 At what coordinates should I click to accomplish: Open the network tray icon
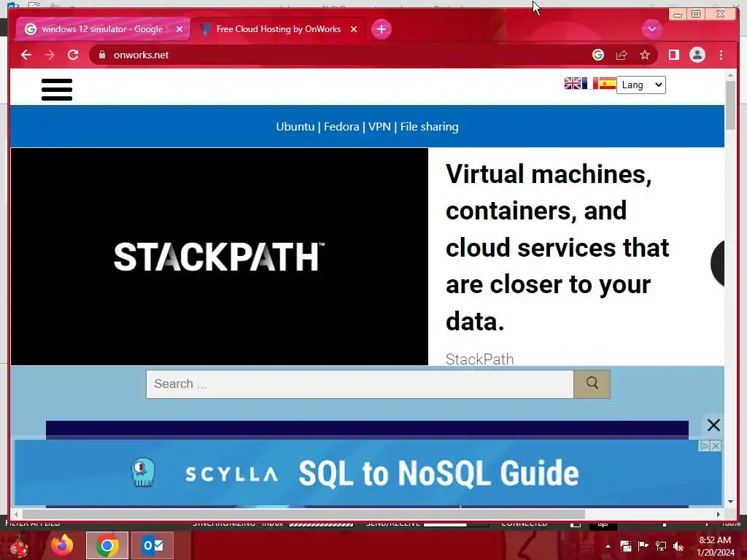tap(660, 546)
